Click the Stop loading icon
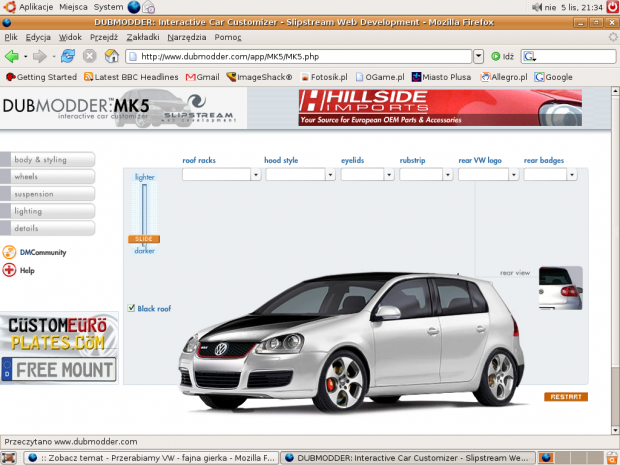The height and width of the screenshot is (465, 620). point(90,56)
